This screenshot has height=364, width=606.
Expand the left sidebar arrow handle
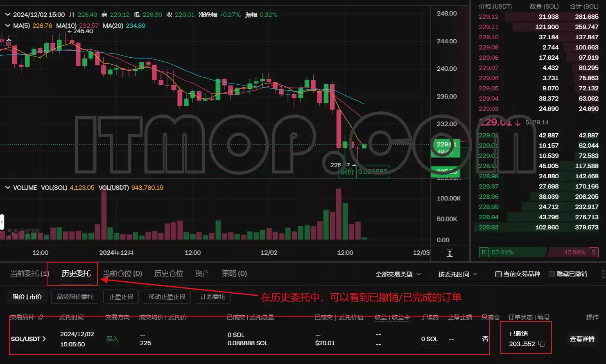2,222
